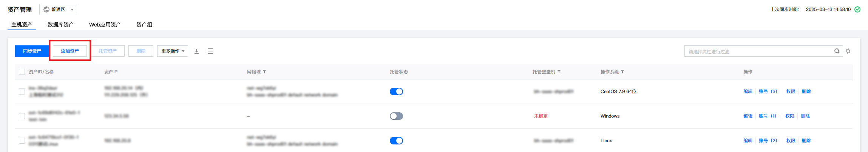
Task: Select the Linux asset row checkbox
Action: (x=22, y=141)
